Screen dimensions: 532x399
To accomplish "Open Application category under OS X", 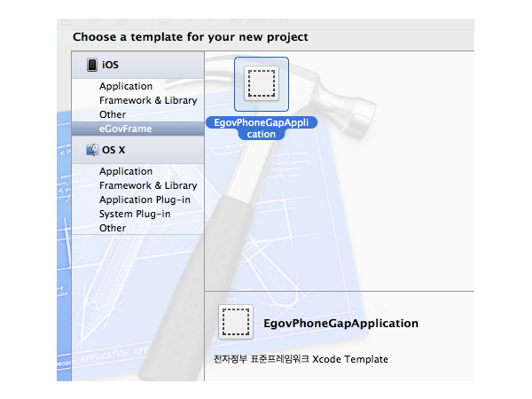I will pyautogui.click(x=126, y=171).
